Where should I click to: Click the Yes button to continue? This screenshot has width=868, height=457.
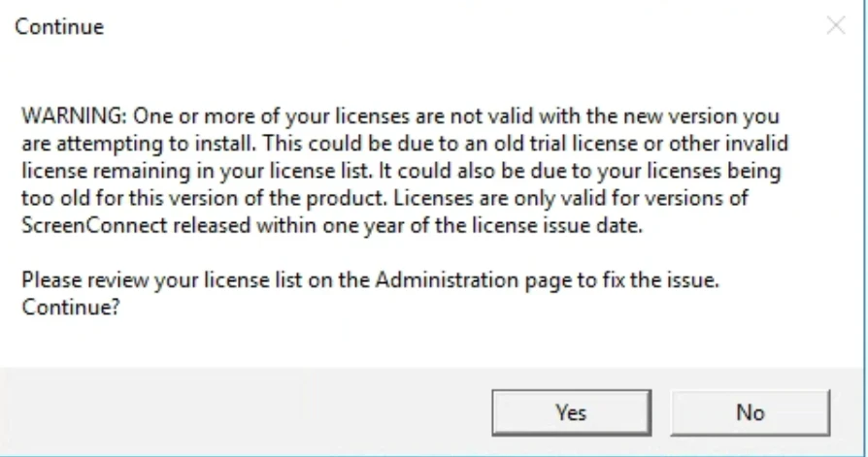coord(571,412)
